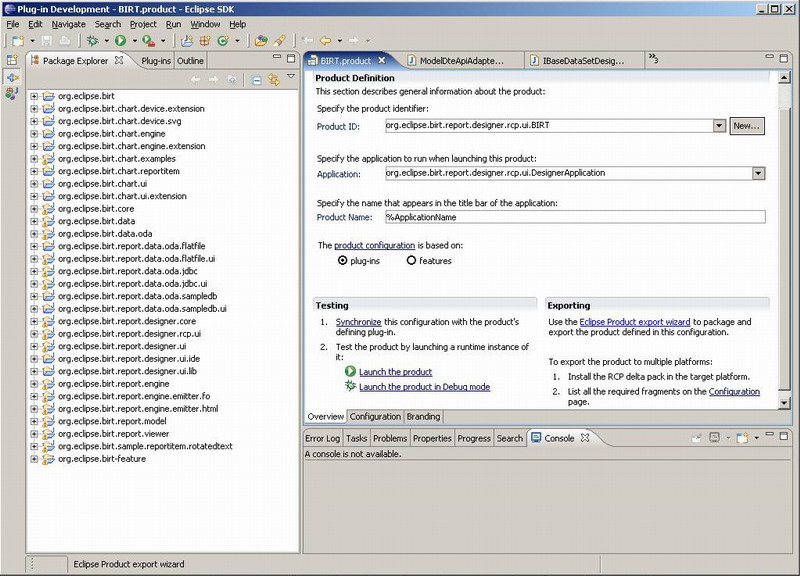Switch to the Outline view tab
800x576 pixels.
point(190,61)
